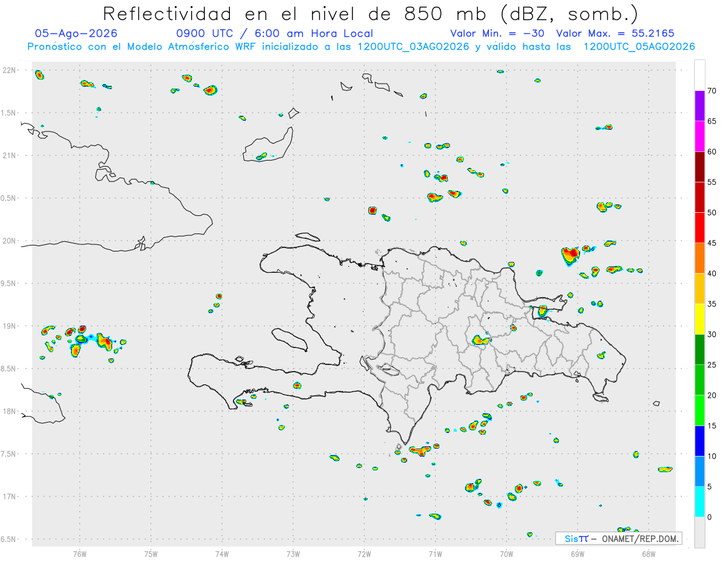Click the '75W' longitude label
The width and height of the screenshot is (728, 562).
151,554
